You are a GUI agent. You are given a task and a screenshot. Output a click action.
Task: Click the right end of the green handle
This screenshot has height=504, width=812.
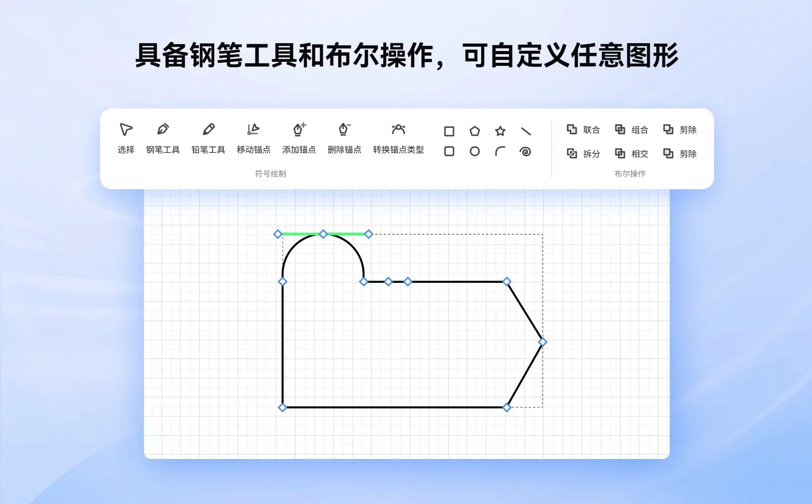click(369, 234)
